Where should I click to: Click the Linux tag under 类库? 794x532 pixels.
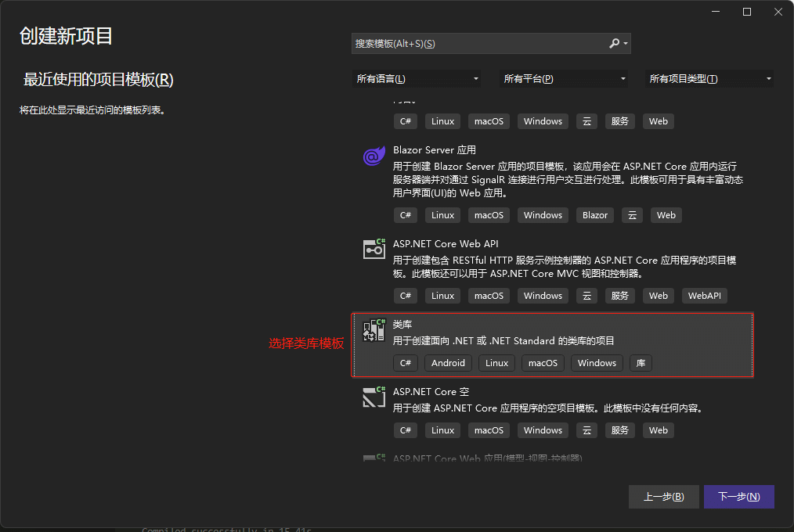pyautogui.click(x=496, y=363)
